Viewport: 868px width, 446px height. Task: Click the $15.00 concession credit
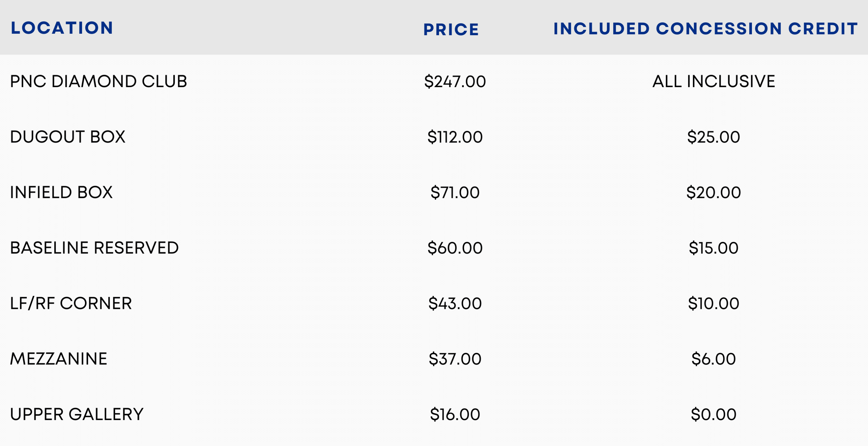[713, 248]
